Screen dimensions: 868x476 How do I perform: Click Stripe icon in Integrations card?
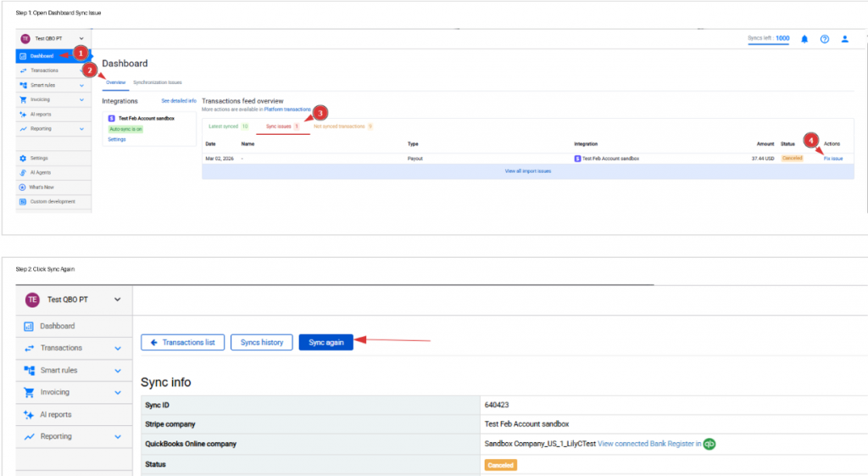coord(111,119)
